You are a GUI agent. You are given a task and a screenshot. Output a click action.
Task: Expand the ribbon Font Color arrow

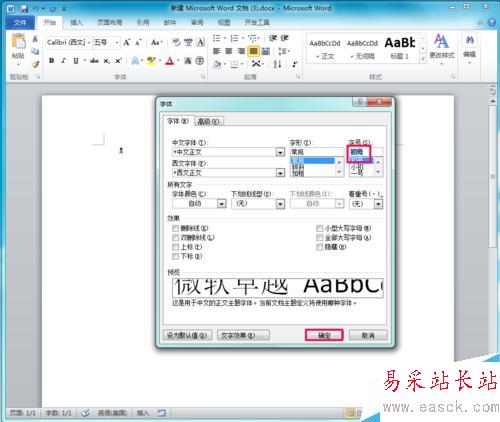coord(178,61)
